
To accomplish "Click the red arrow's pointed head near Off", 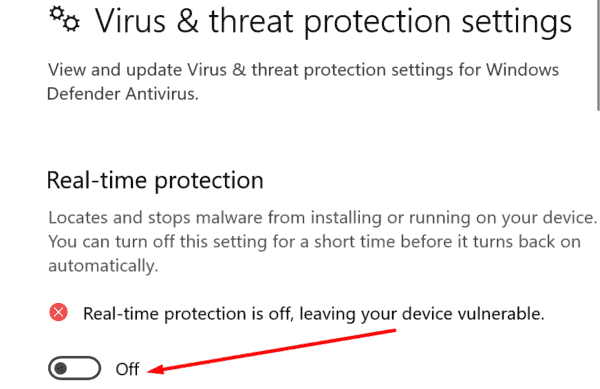I will [156, 369].
